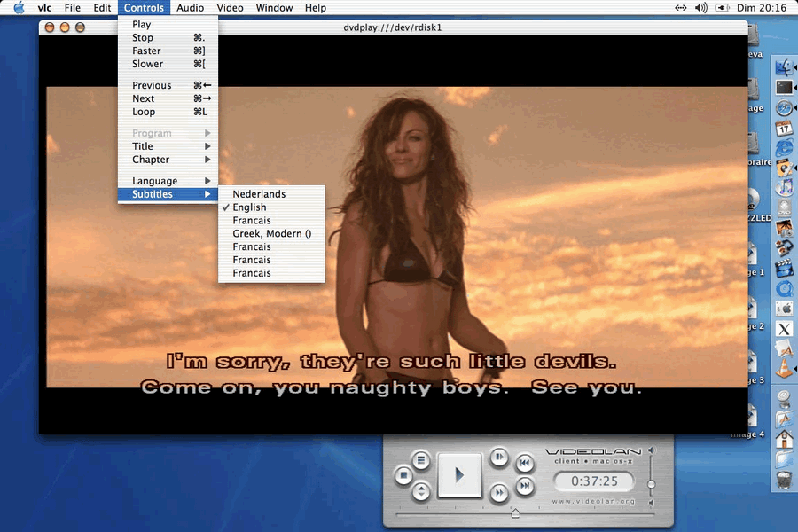
Task: Toggle Loop in the Controls menu
Action: (x=168, y=112)
